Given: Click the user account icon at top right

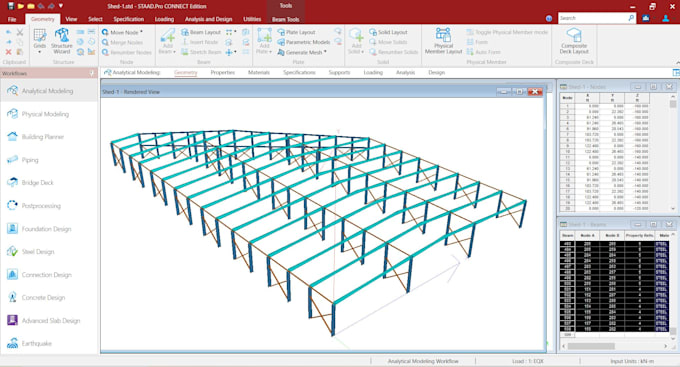Looking at the screenshot, I should coord(666,18).
